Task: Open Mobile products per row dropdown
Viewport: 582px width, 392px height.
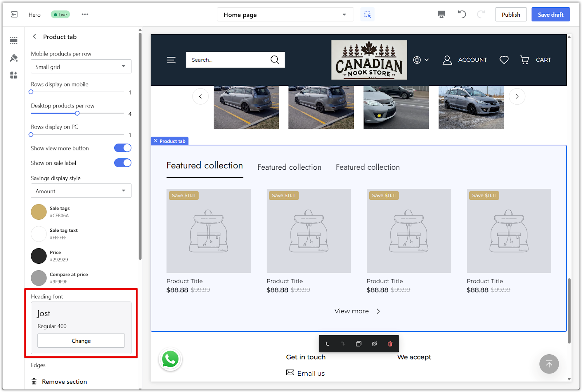Action: point(81,66)
